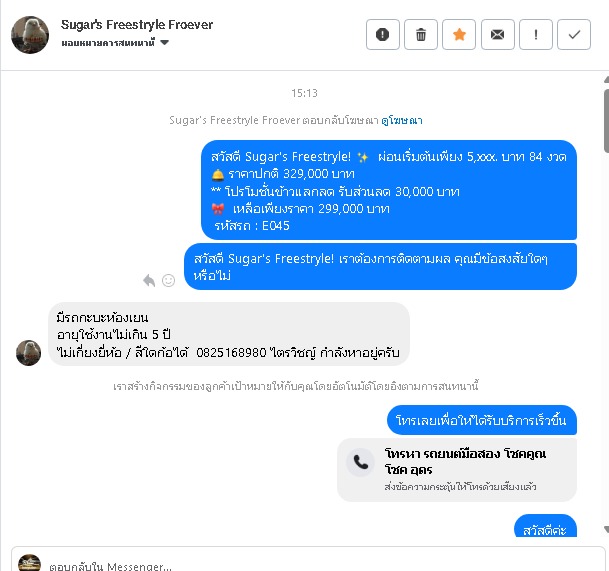
Task: Toggle the orange star follow-up flag
Action: tap(459, 35)
